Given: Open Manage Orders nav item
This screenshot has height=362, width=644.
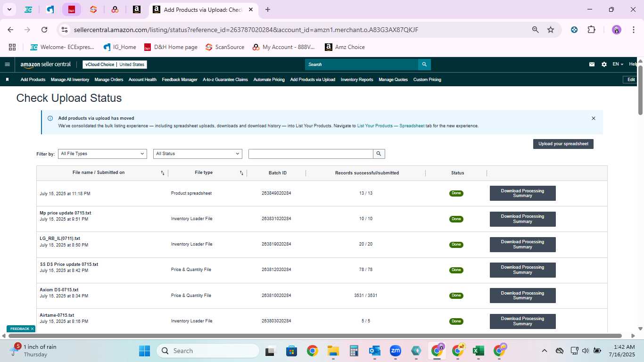Looking at the screenshot, I should click(109, 80).
